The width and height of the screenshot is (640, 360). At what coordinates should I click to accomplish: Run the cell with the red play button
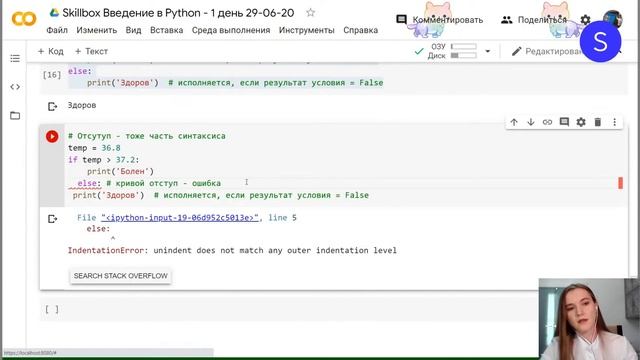[x=52, y=136]
